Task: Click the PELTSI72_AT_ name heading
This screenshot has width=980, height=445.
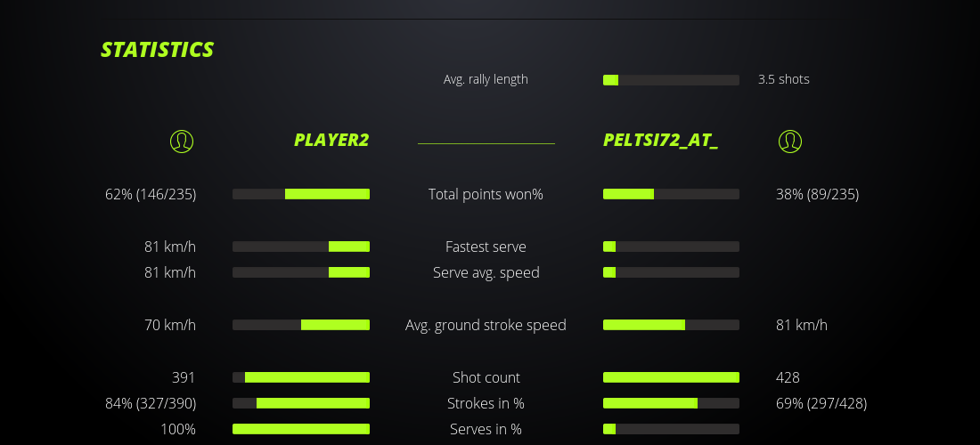Action: pyautogui.click(x=660, y=141)
